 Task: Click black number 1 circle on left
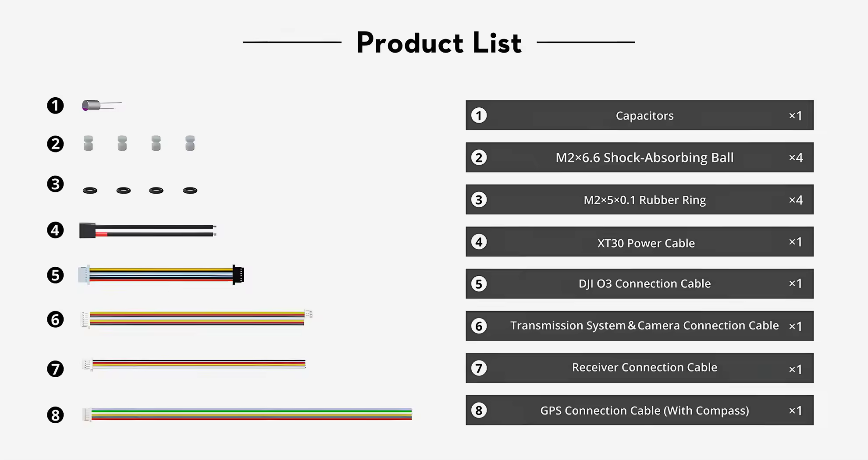[55, 106]
